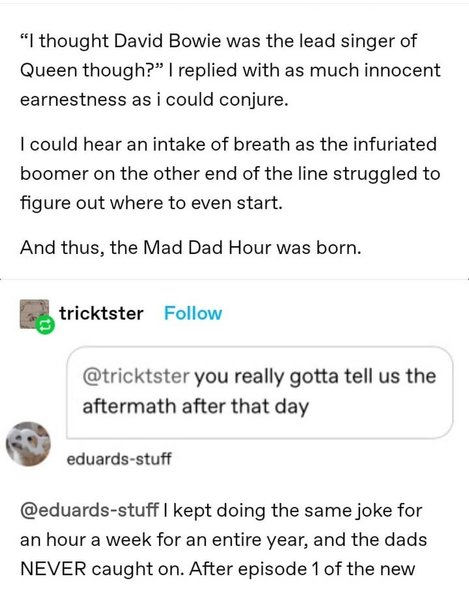Click the paragraph about the infuriated boomer
The image size is (469, 600).
[230, 173]
